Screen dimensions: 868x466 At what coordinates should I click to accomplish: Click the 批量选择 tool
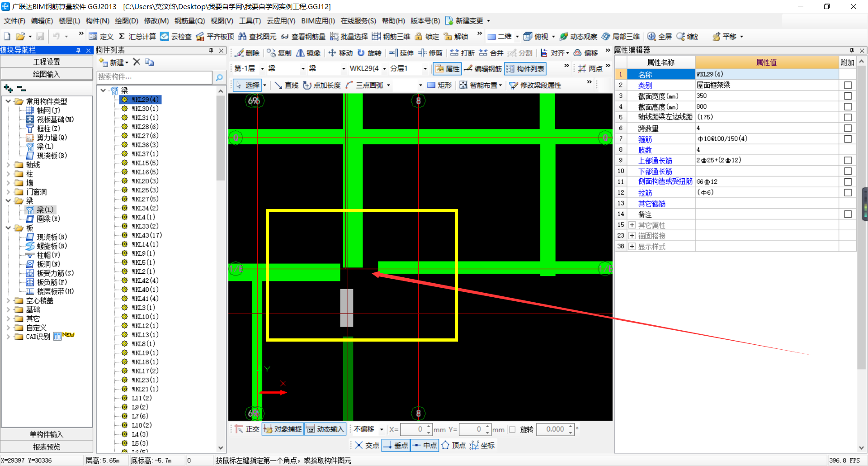(x=349, y=36)
